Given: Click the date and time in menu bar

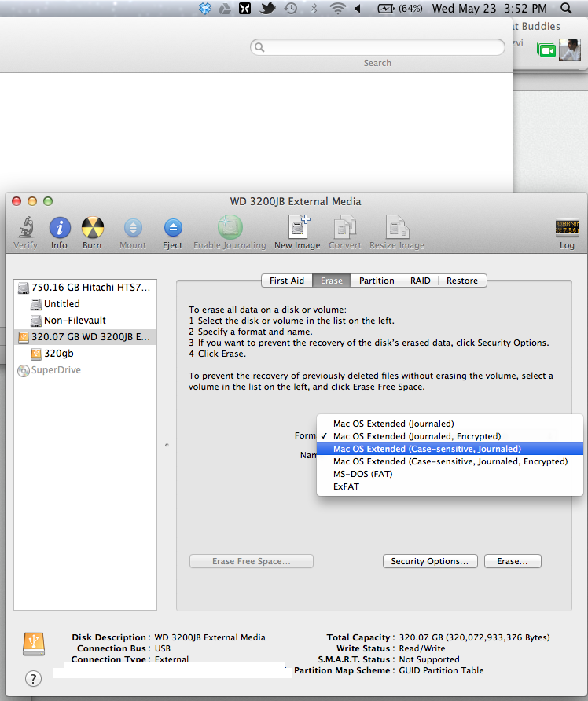Looking at the screenshot, I should 489,8.
